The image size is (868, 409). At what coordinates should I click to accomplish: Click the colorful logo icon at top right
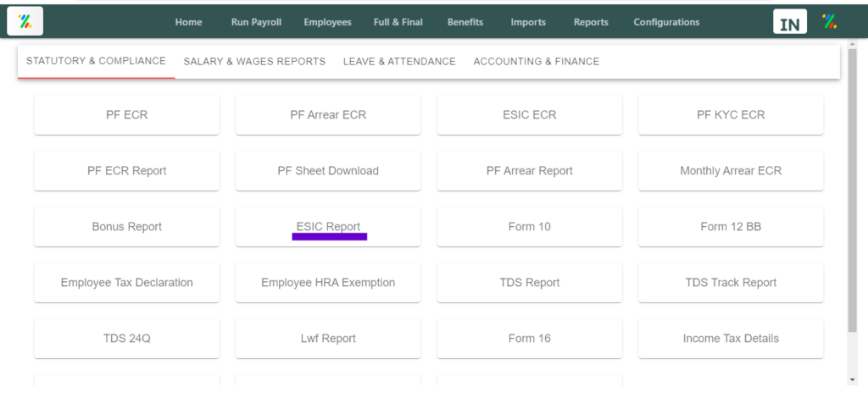829,21
